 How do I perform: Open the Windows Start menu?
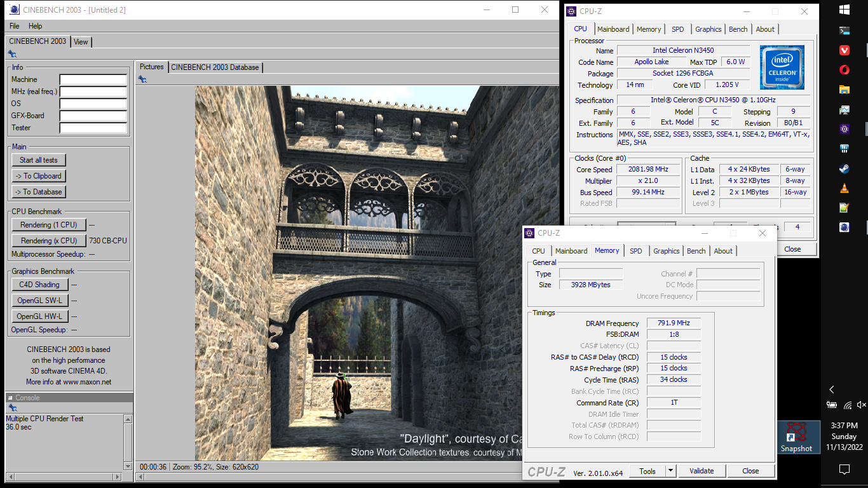pos(844,10)
